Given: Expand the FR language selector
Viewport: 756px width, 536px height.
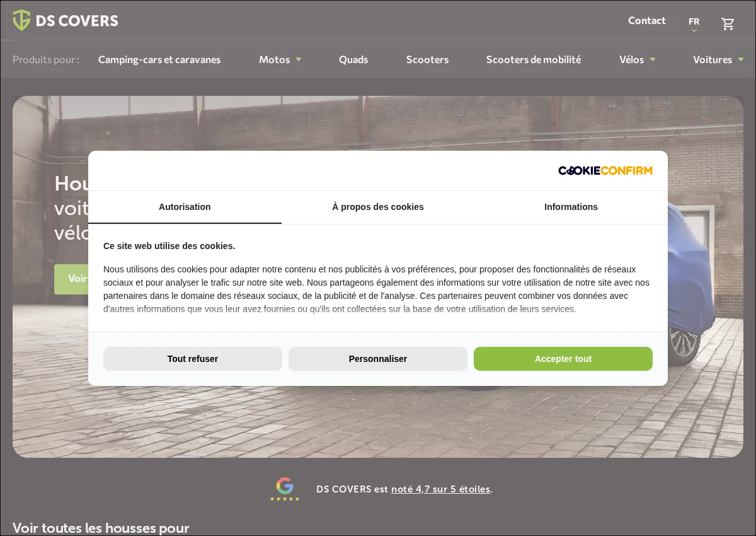Looking at the screenshot, I should point(694,24).
